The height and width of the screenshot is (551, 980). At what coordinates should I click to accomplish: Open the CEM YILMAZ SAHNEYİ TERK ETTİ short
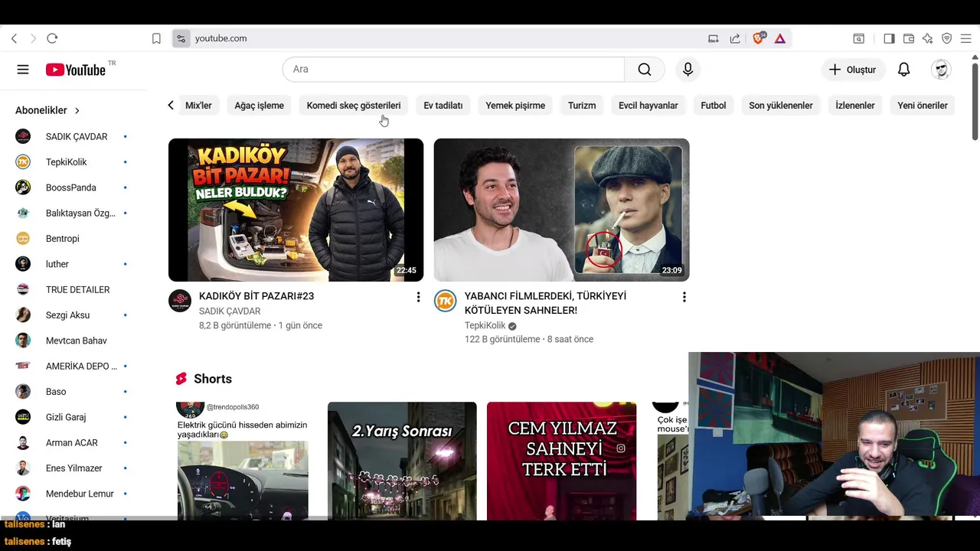561,461
